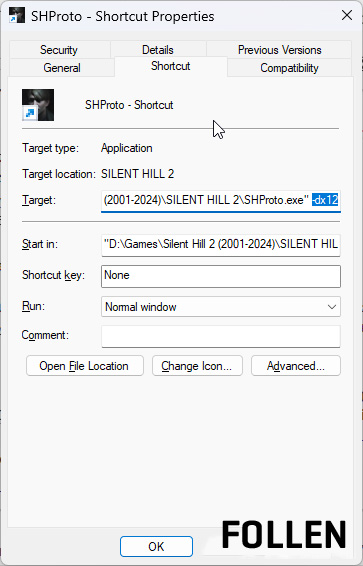Close the Shortcut Properties dialog
363x566 pixels.
click(x=347, y=16)
